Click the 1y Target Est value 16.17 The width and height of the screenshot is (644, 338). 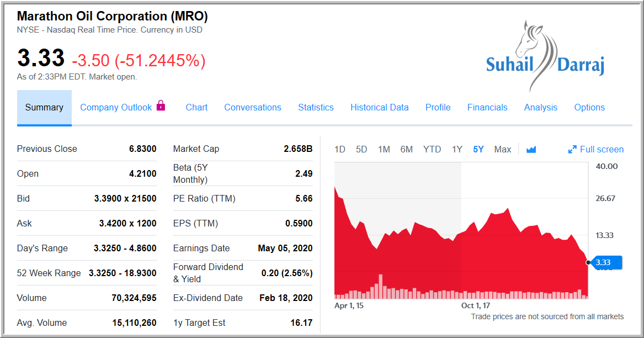(301, 323)
